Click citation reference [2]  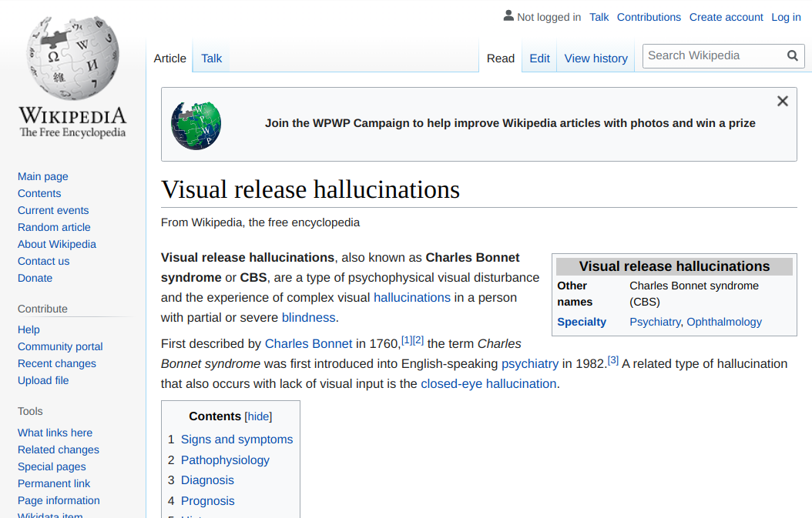[418, 340]
